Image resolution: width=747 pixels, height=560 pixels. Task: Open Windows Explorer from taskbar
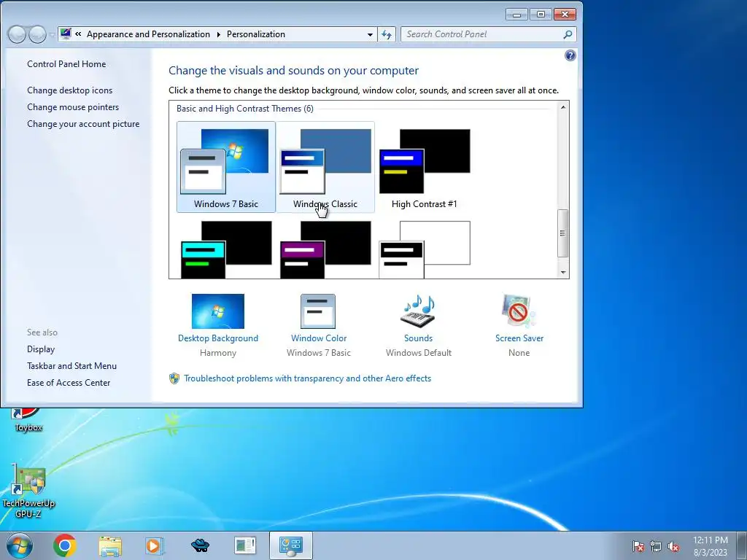[110, 545]
